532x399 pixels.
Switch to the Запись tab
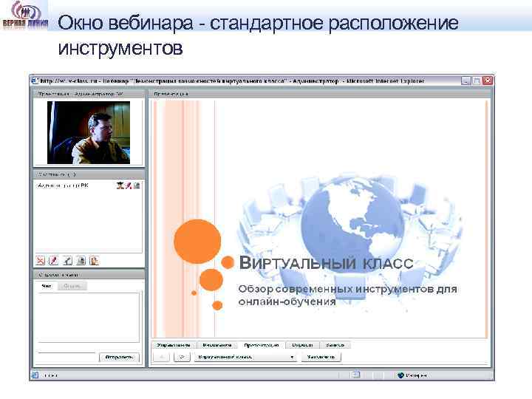(x=335, y=345)
